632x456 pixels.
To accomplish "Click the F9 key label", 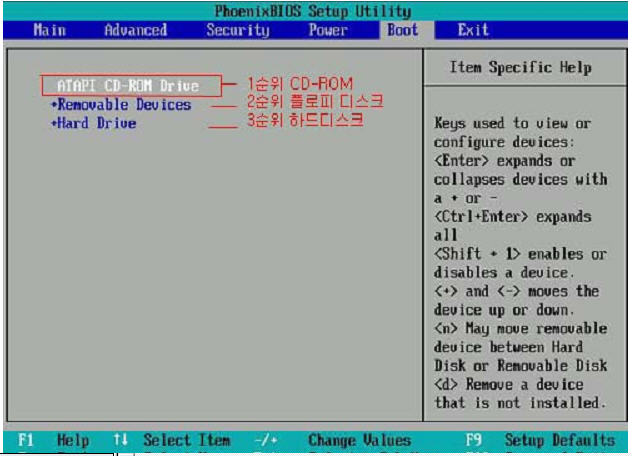I will (474, 440).
